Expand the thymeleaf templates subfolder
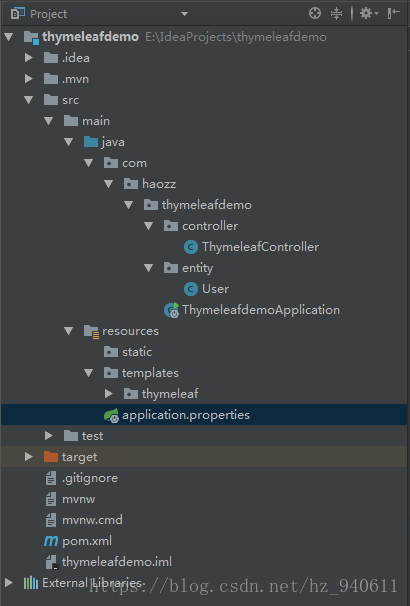Viewport: 410px width, 606px height. pos(109,394)
